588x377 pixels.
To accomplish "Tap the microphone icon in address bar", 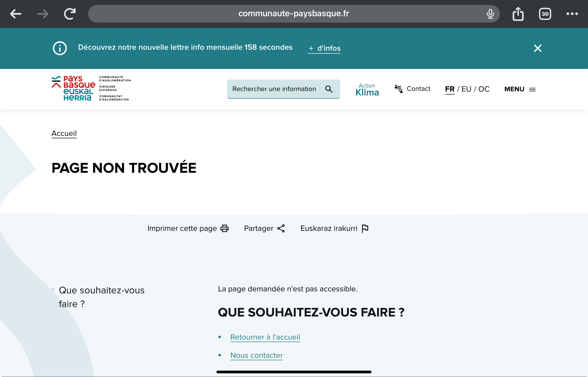I will coord(490,14).
